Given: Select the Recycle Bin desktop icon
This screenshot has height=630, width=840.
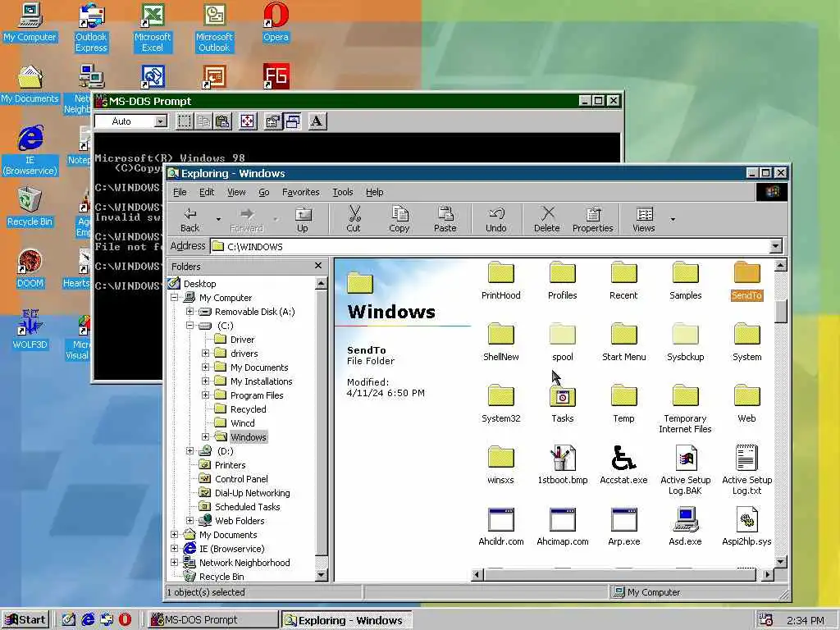Looking at the screenshot, I should click(30, 208).
